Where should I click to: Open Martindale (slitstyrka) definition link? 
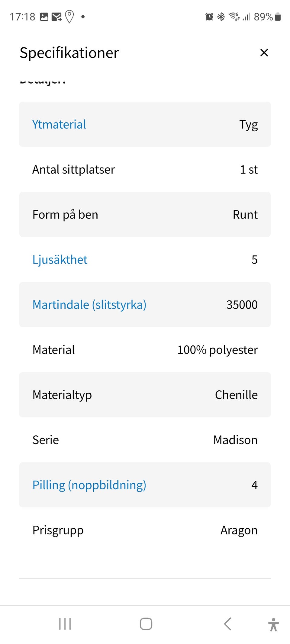[89, 305]
